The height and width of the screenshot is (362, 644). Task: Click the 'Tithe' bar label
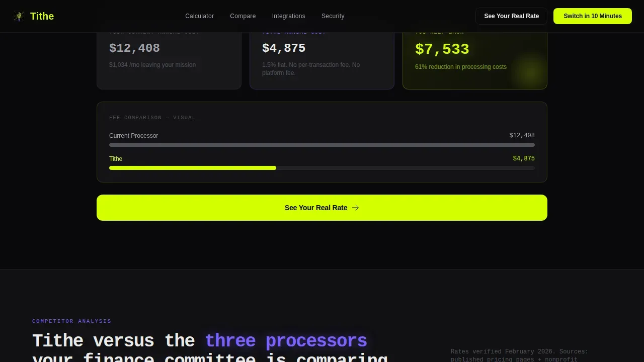pyautogui.click(x=116, y=159)
